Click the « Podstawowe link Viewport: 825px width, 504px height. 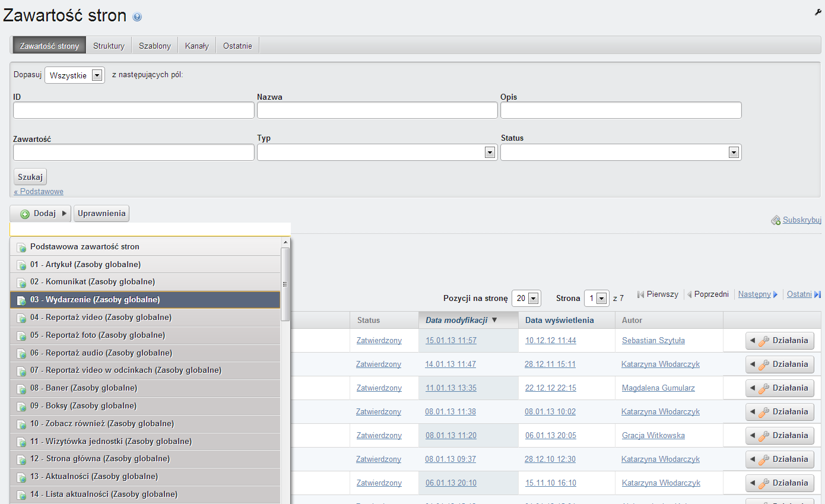tap(39, 192)
